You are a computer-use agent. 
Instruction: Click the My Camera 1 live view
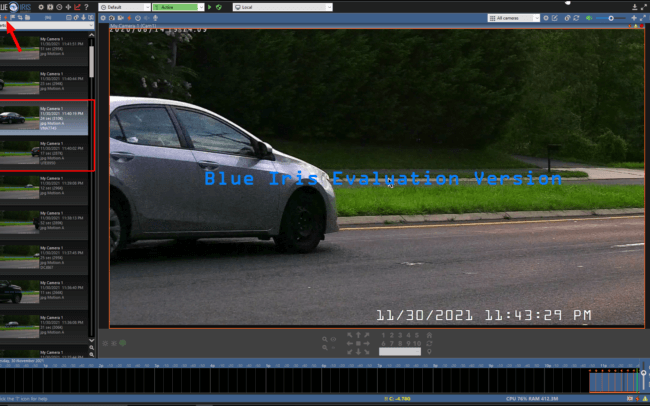click(x=377, y=178)
